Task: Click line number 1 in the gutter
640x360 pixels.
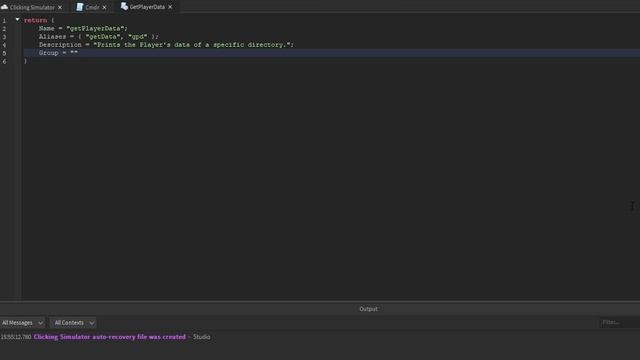Action: (4, 20)
